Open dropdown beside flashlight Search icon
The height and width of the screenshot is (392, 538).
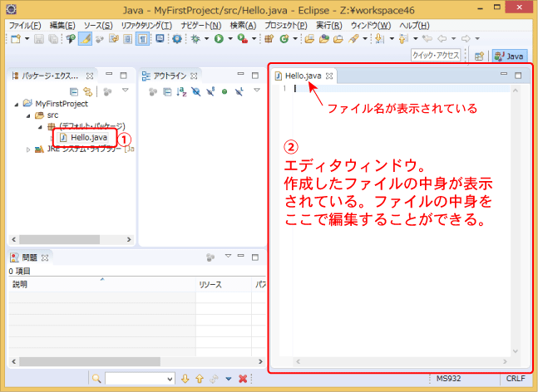(365, 39)
